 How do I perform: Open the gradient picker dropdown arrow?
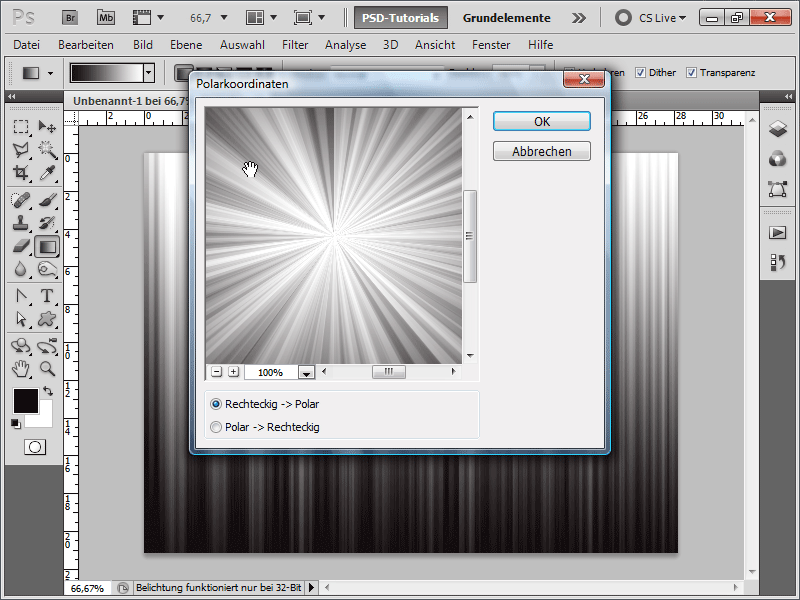(x=149, y=73)
